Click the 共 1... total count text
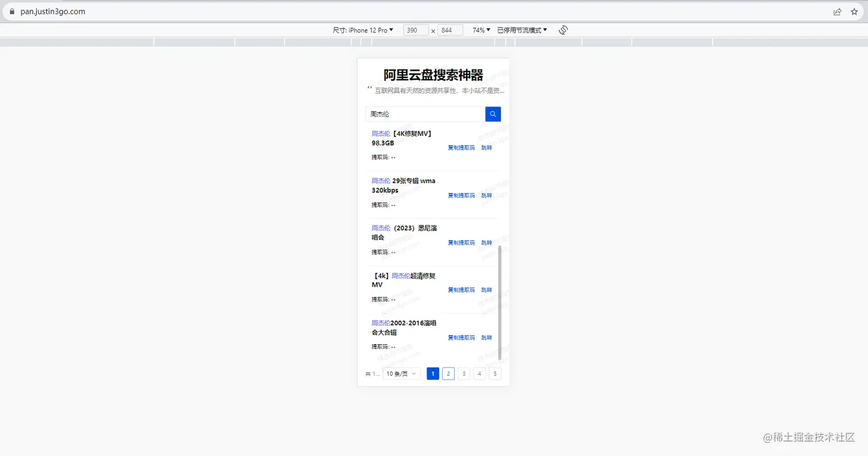The image size is (868, 456). click(x=372, y=374)
